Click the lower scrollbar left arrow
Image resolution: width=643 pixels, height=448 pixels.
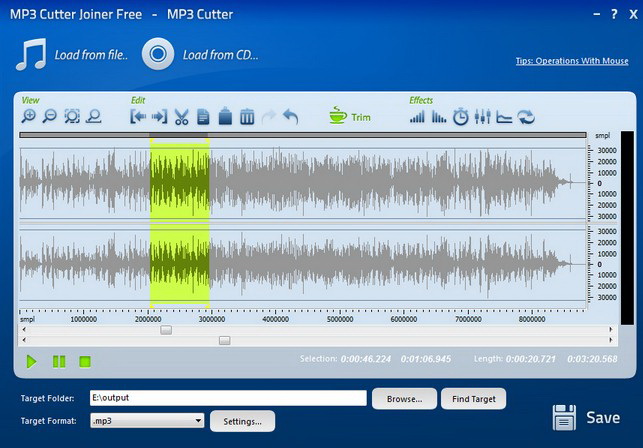point(24,340)
